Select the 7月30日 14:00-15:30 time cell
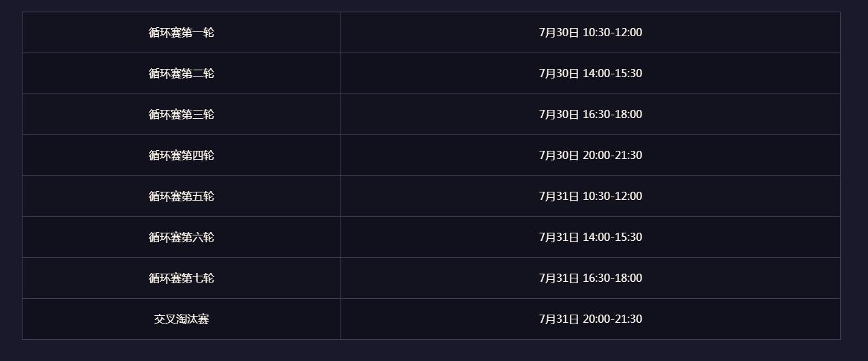Viewport: 868px width, 361px height. pos(590,73)
